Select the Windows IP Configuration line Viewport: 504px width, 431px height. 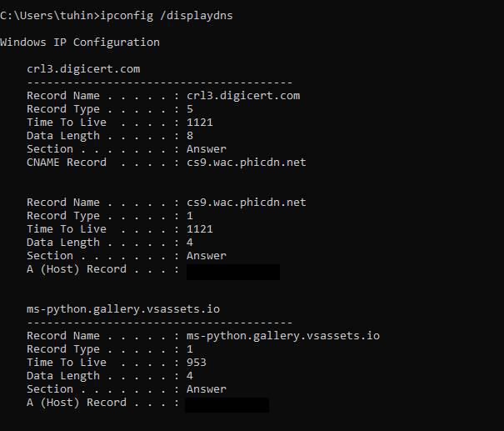(80, 42)
